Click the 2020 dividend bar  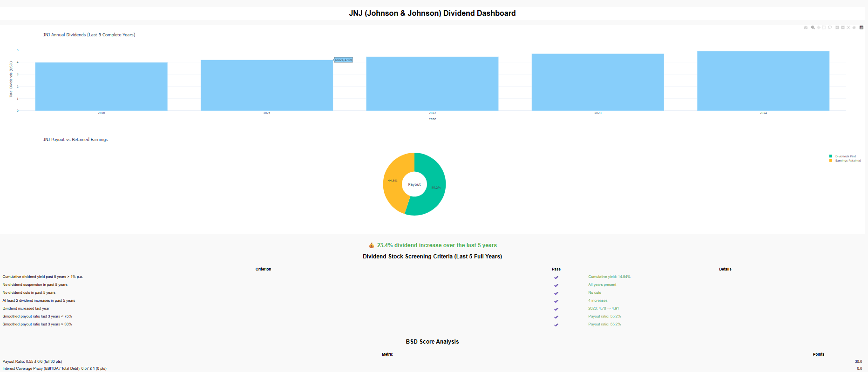pyautogui.click(x=101, y=87)
